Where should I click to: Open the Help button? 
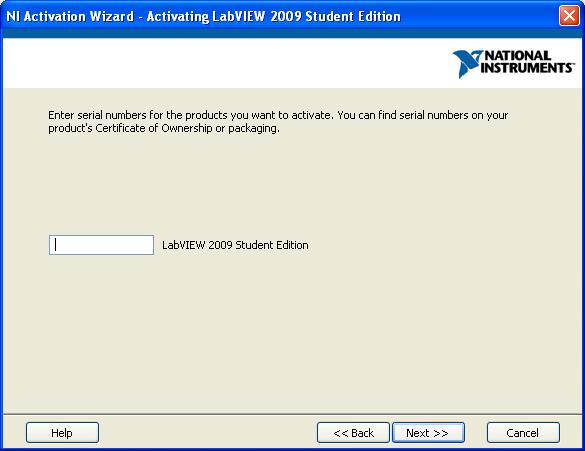(x=62, y=433)
